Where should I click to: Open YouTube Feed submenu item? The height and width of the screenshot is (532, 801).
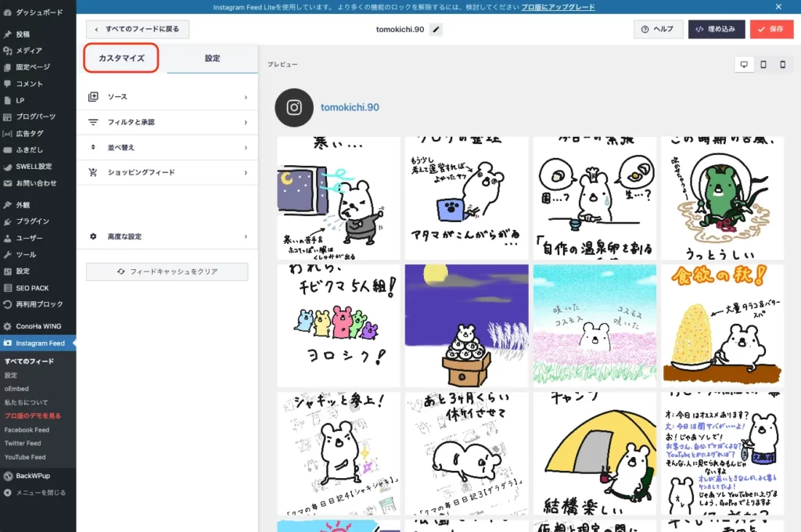click(25, 457)
